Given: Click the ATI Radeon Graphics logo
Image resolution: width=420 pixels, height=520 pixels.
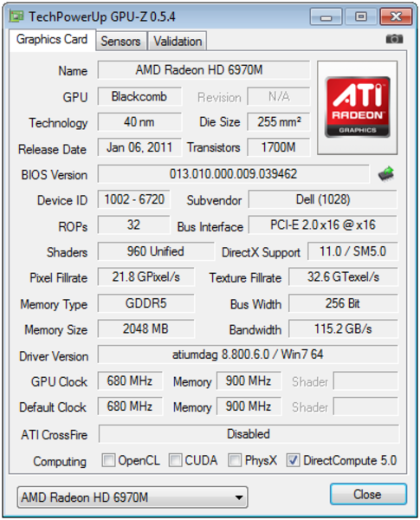Looking at the screenshot, I should click(358, 107).
